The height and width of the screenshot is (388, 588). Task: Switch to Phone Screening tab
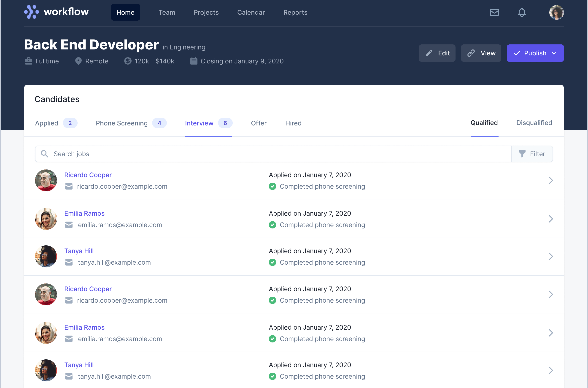tap(122, 123)
